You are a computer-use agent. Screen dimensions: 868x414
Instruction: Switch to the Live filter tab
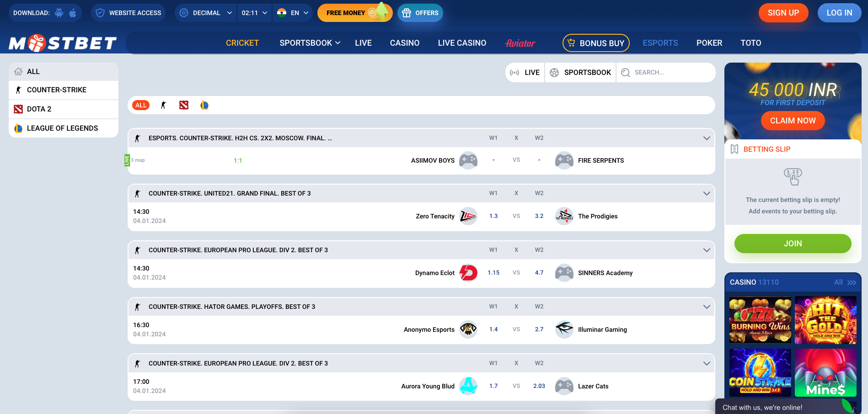pos(525,73)
